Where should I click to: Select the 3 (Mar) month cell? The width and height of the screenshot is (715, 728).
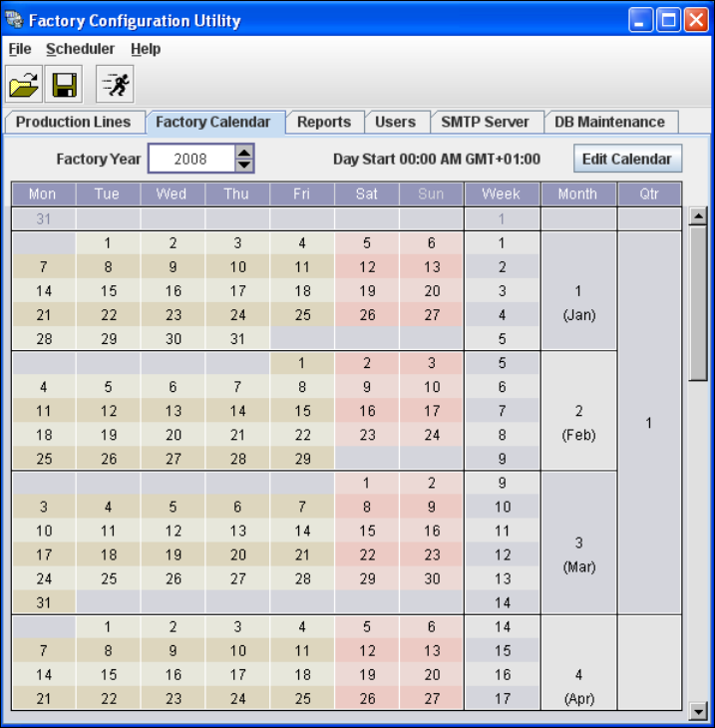(578, 543)
